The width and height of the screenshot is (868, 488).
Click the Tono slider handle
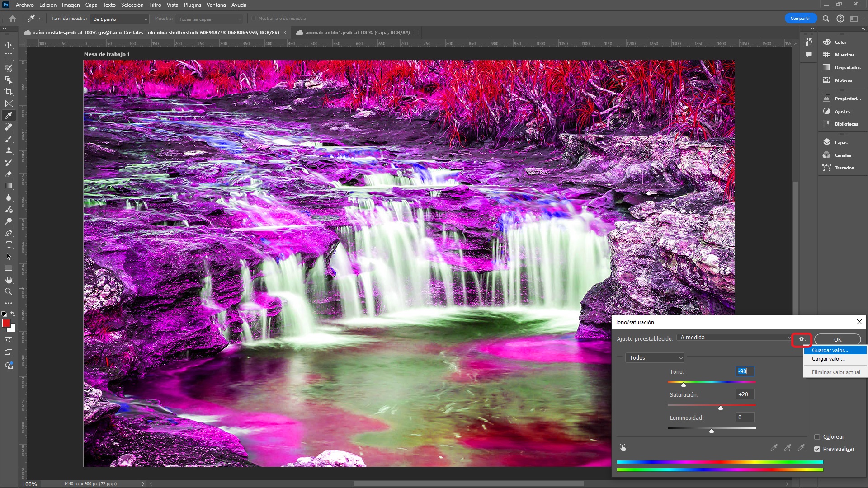[684, 385]
